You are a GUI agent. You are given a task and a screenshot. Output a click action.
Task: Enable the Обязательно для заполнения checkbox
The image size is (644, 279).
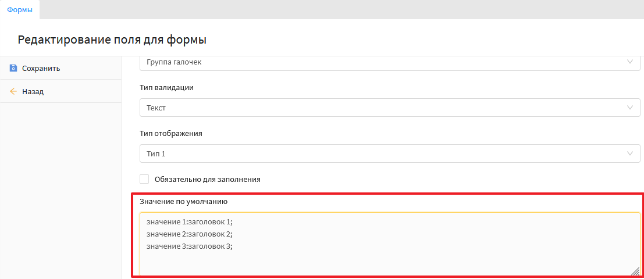(144, 179)
